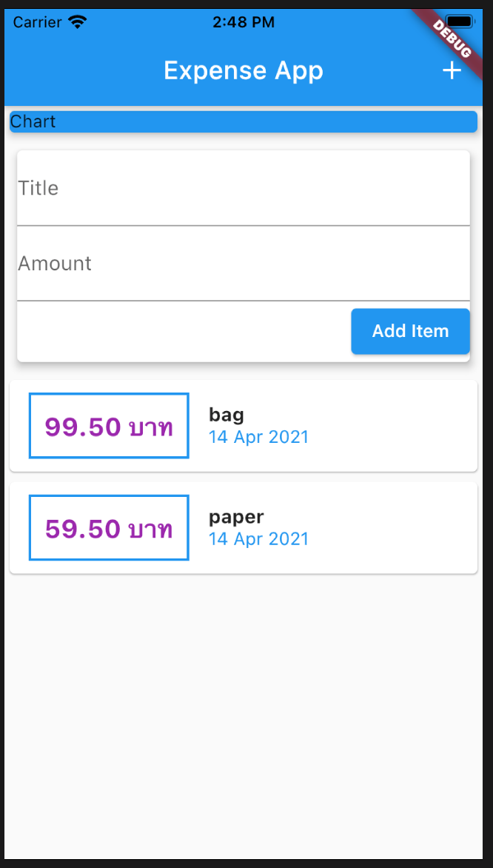Open the bag expense title
This screenshot has height=868, width=493.
pos(226,414)
